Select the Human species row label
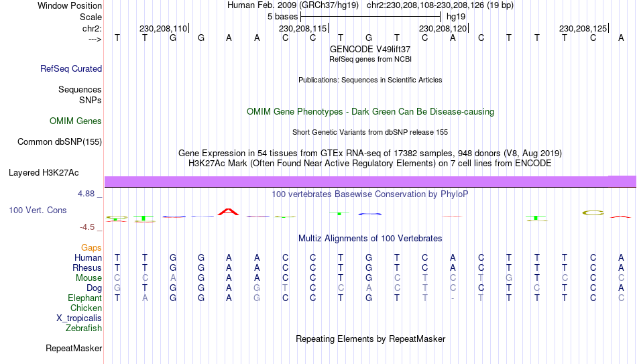637x364 pixels. click(88, 257)
